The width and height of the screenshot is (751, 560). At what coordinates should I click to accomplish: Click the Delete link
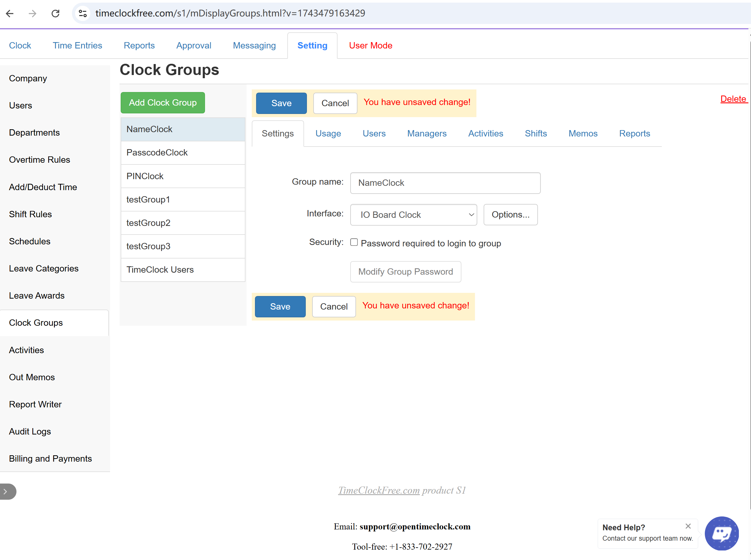tap(733, 99)
